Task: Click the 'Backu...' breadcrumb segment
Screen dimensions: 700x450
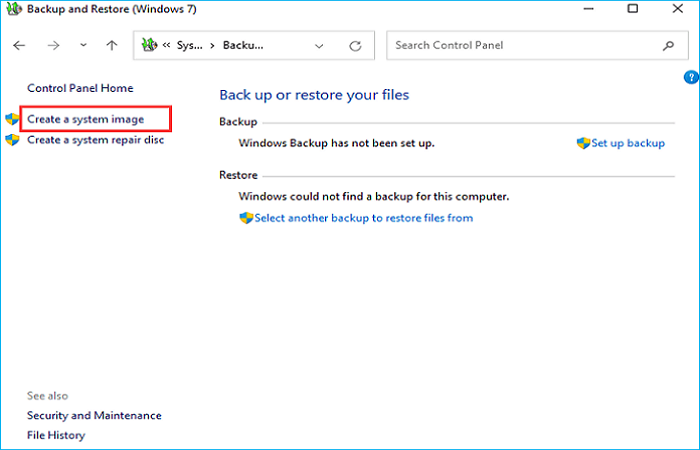Action: [x=243, y=46]
